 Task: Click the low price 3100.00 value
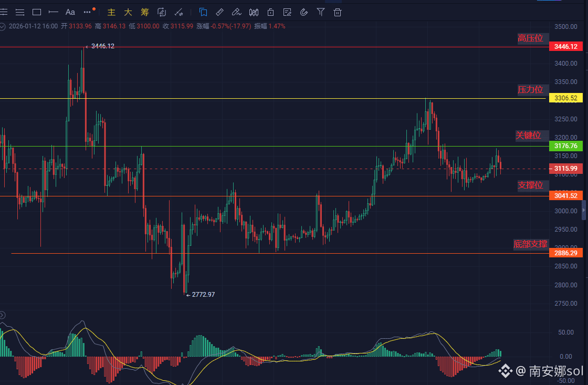[x=148, y=26]
